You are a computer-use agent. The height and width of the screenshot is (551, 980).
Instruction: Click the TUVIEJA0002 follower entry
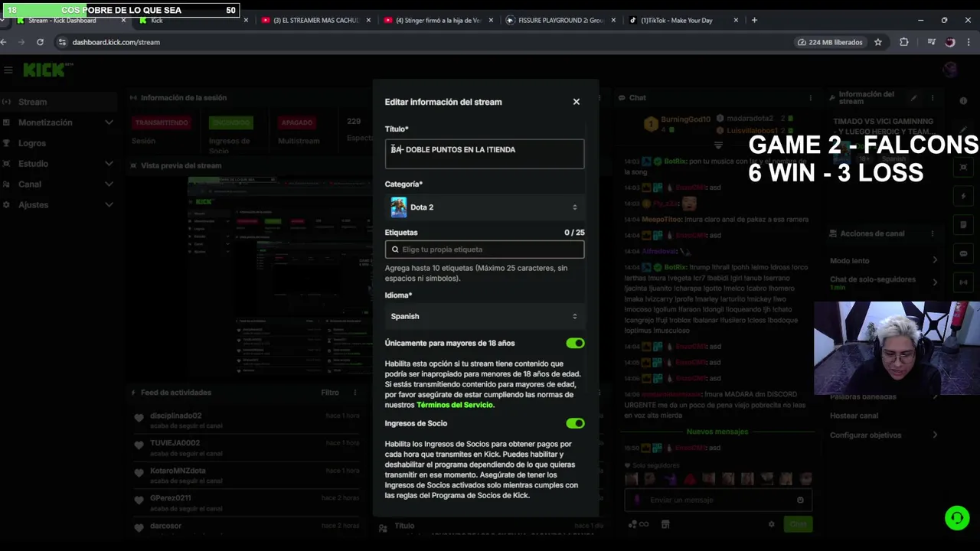[245, 447]
